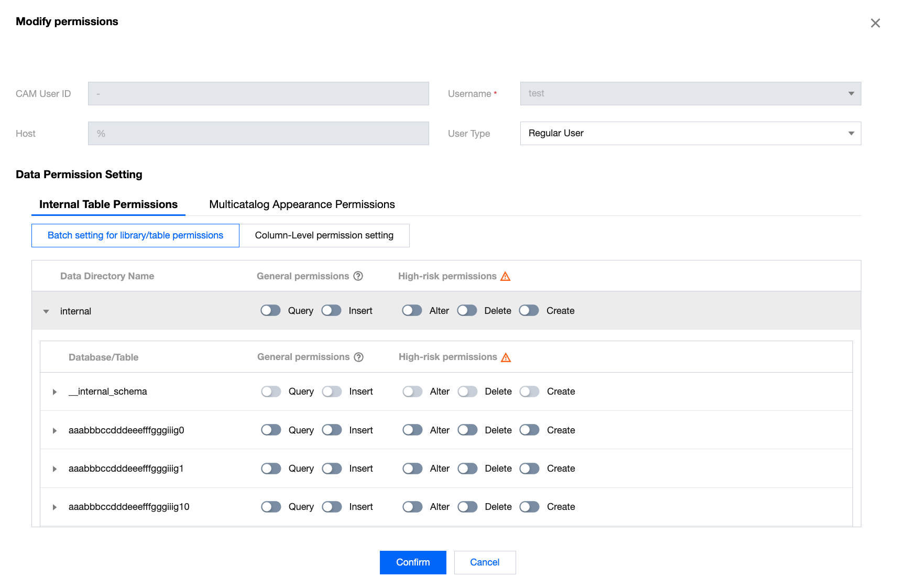Select Batch setting for library/table permissions
Image resolution: width=897 pixels, height=588 pixels.
[135, 236]
